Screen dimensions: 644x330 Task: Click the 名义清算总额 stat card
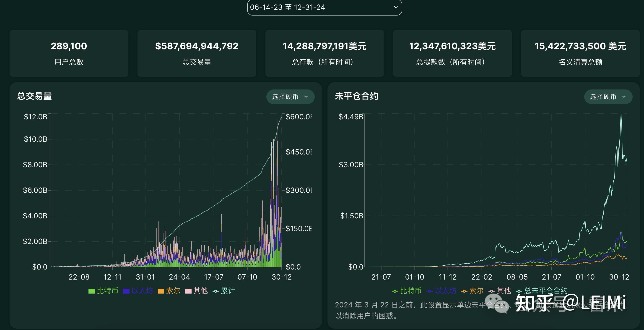coord(580,53)
